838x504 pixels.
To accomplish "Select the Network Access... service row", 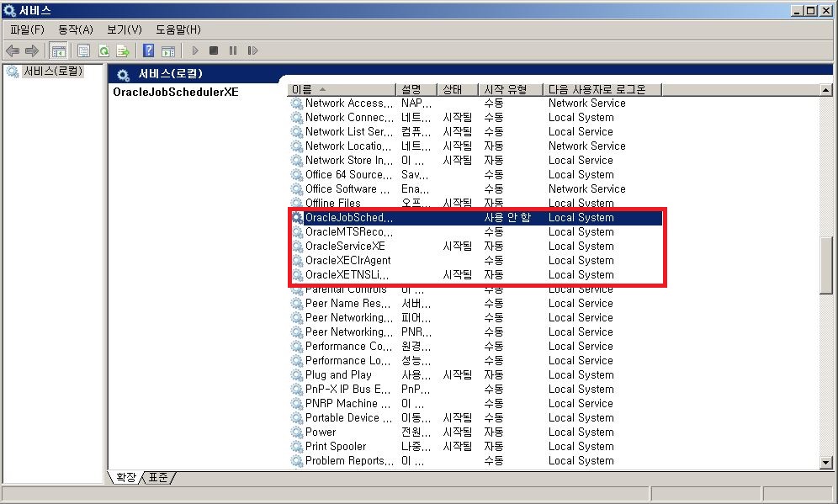I will (475, 103).
